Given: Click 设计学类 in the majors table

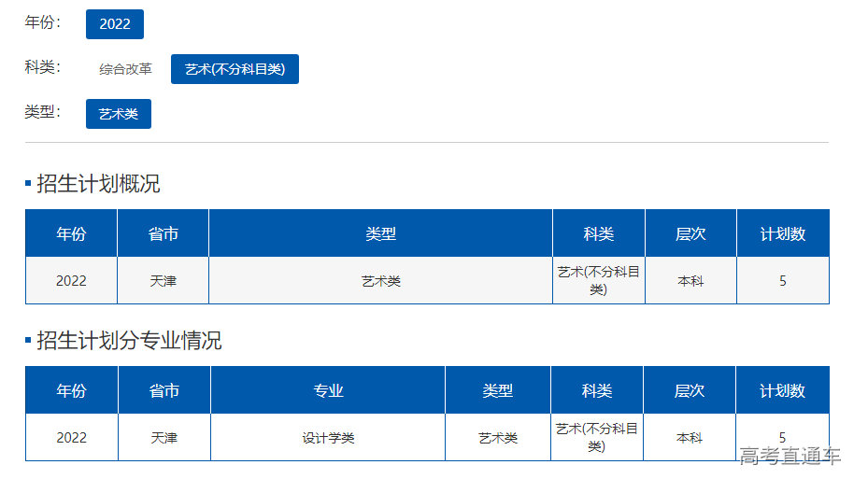Looking at the screenshot, I should 328,438.
